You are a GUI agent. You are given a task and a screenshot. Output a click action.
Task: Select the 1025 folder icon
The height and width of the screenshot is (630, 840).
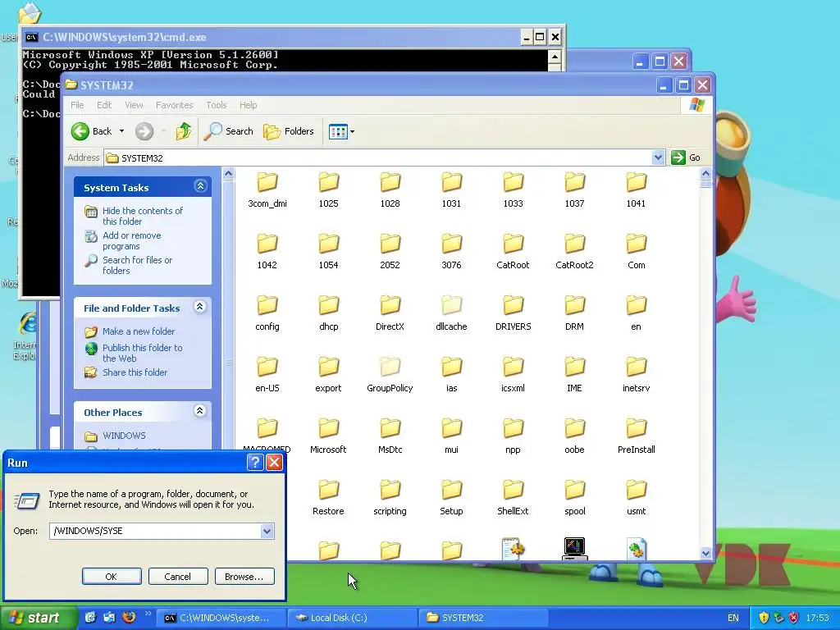tap(328, 183)
